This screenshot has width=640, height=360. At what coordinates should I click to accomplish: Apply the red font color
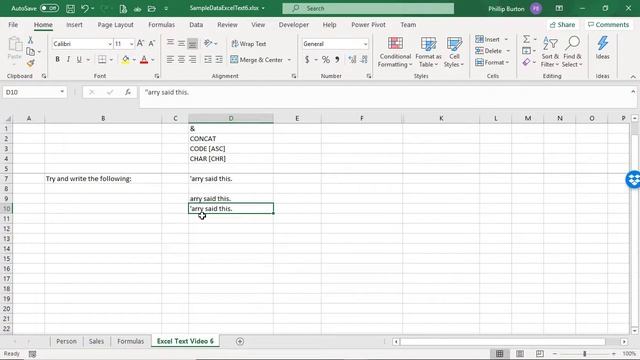pyautogui.click(x=144, y=60)
